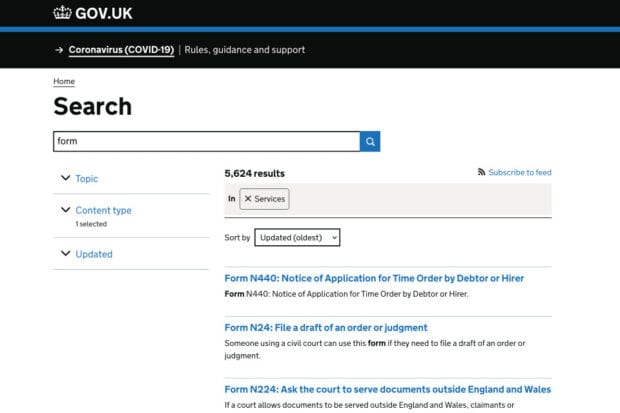The height and width of the screenshot is (413, 620).
Task: Subscribe to feed link
Action: (520, 172)
